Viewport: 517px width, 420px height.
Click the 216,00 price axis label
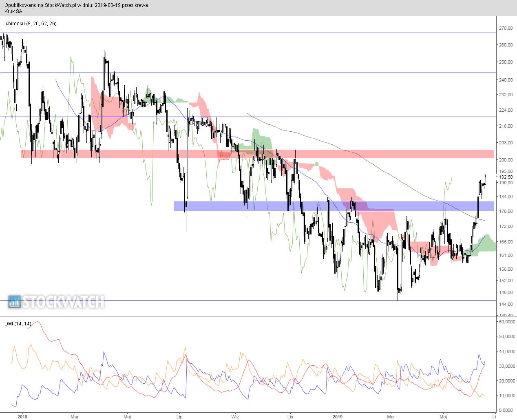pos(506,126)
